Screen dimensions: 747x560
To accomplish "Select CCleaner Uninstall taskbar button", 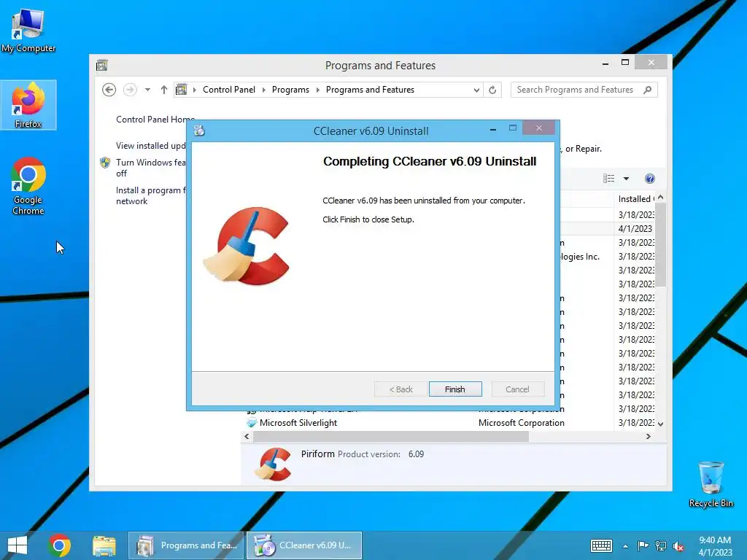I will coord(304,545).
